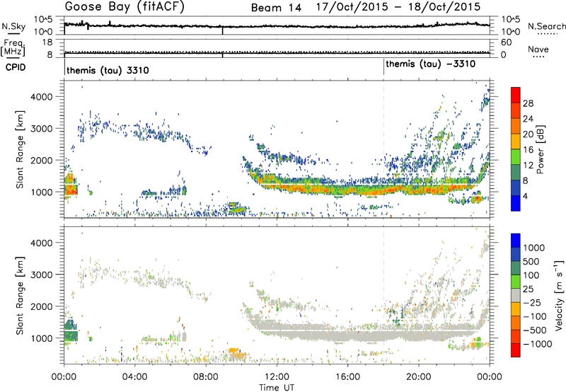Click the 'N.Sky' legend label
The width and height of the screenshot is (566, 392).
click(13, 26)
